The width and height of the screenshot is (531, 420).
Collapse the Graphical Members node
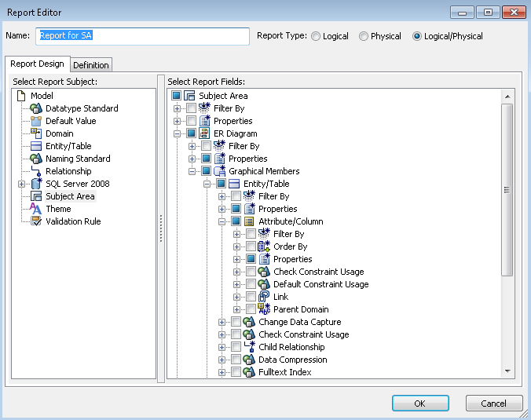[x=192, y=171]
